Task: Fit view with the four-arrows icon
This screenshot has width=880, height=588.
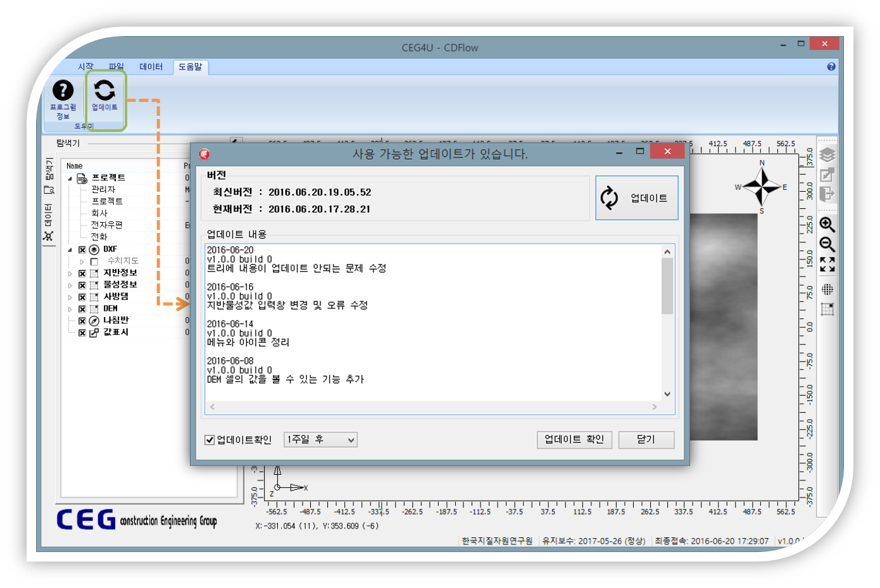Action: pyautogui.click(x=827, y=264)
